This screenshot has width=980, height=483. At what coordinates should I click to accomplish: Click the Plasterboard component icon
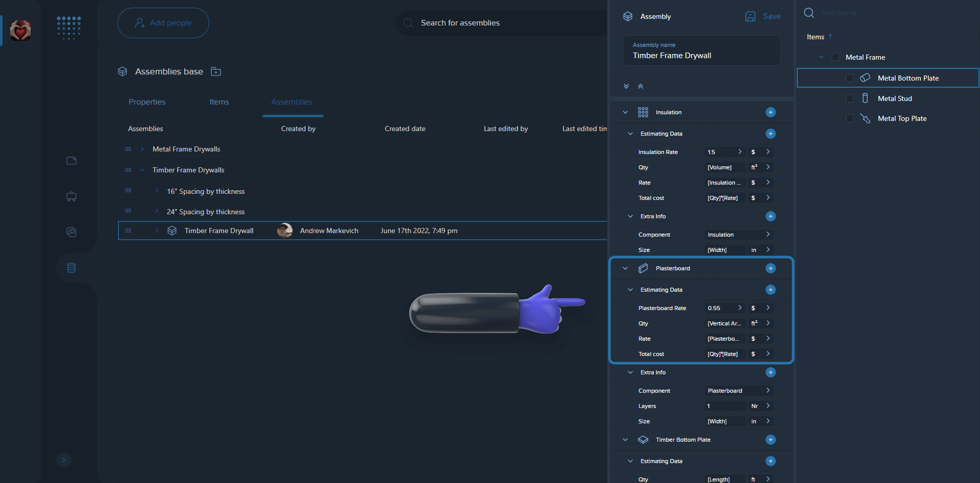tap(643, 268)
